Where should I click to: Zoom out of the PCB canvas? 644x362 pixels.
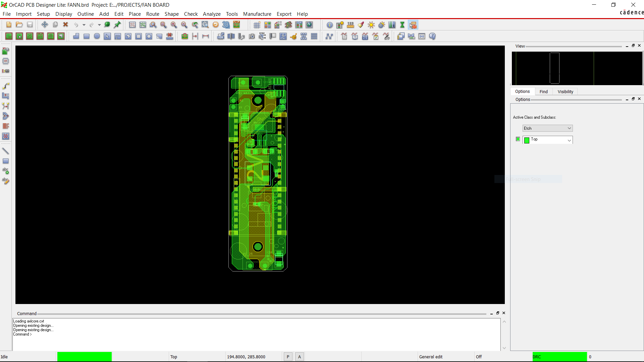[x=184, y=25]
